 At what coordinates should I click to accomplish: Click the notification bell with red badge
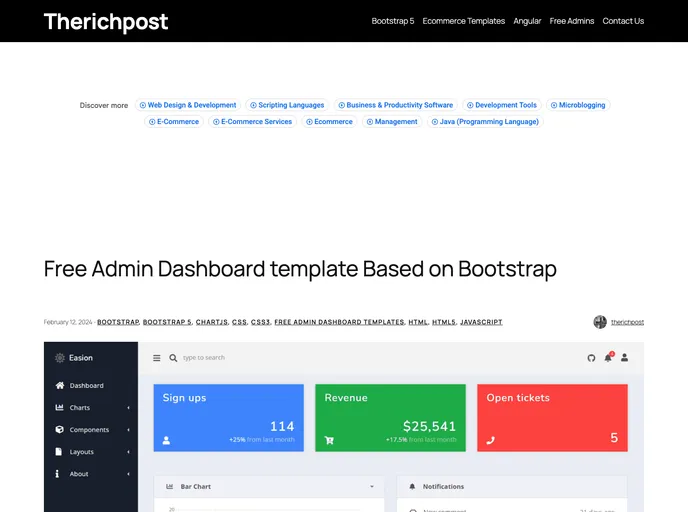tap(607, 358)
